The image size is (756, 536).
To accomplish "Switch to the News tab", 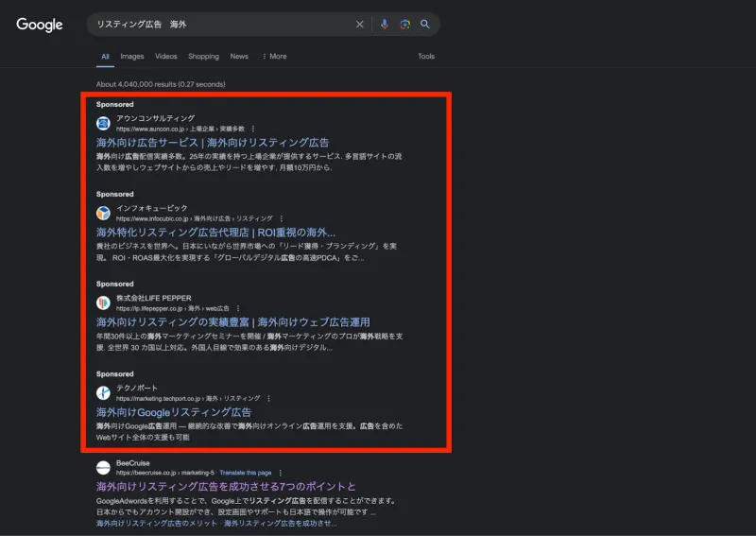I will tap(239, 57).
